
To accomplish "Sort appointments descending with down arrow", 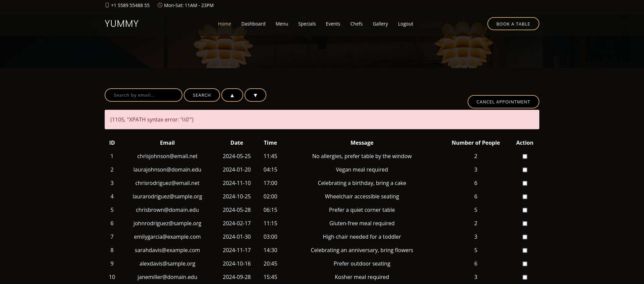I will tap(255, 95).
